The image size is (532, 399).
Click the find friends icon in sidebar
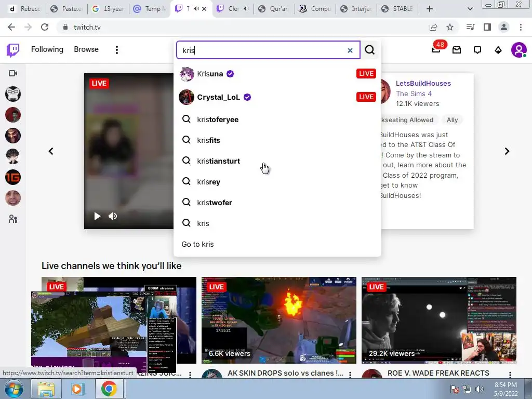(13, 219)
